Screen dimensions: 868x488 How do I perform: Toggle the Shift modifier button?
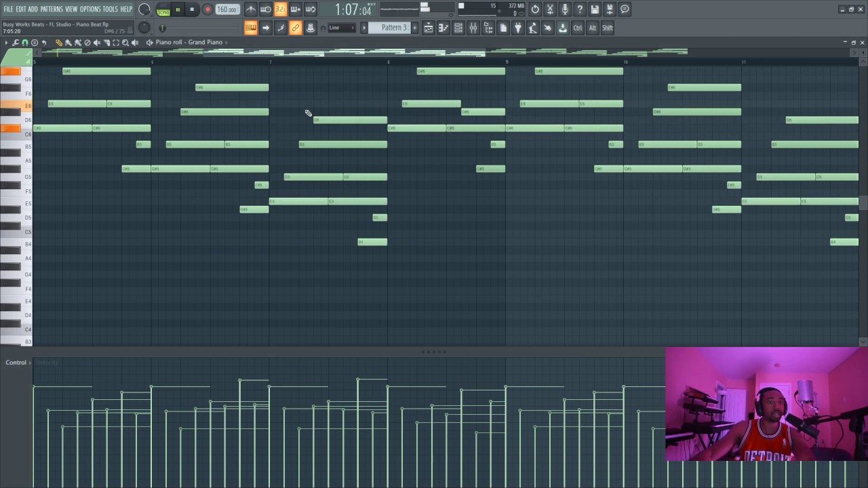pos(608,28)
